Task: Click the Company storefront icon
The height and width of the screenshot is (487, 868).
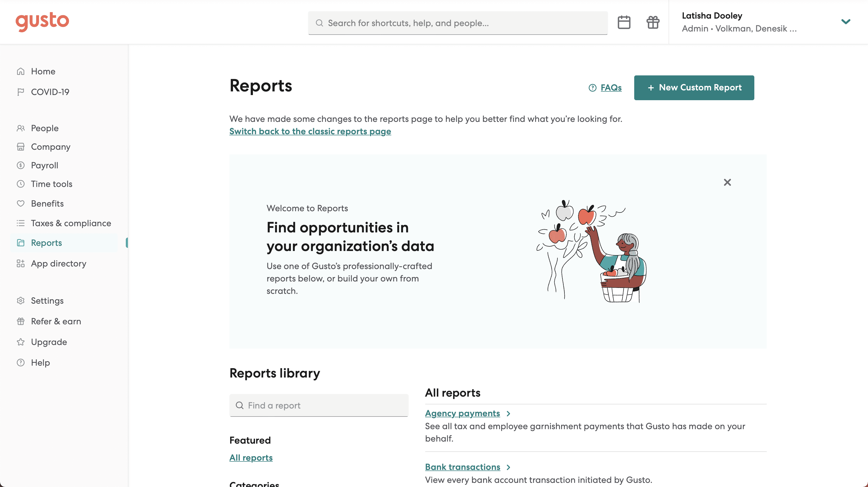Action: pos(21,147)
